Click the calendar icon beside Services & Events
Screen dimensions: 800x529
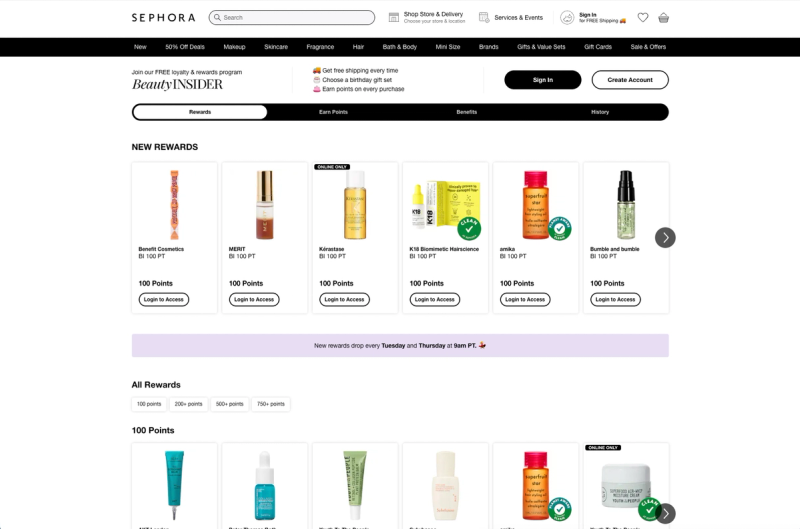[x=484, y=17]
